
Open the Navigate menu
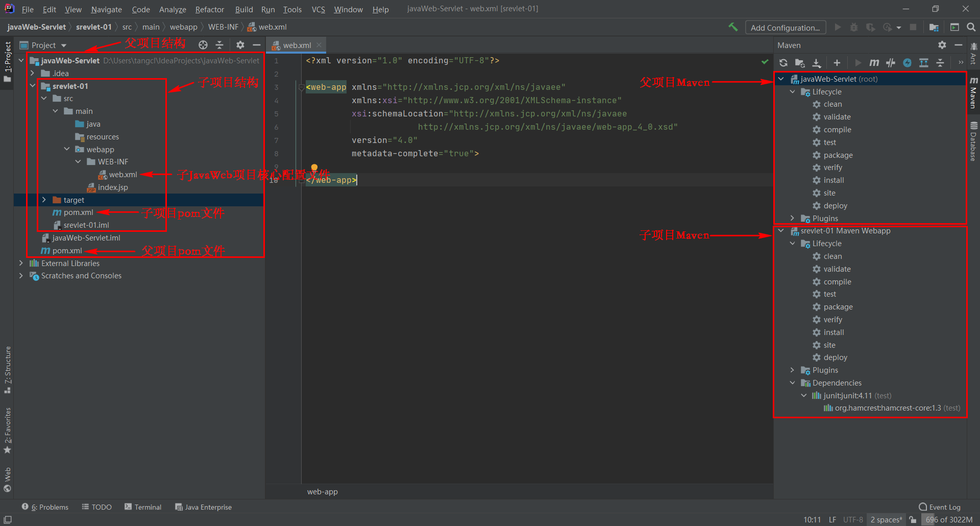106,9
